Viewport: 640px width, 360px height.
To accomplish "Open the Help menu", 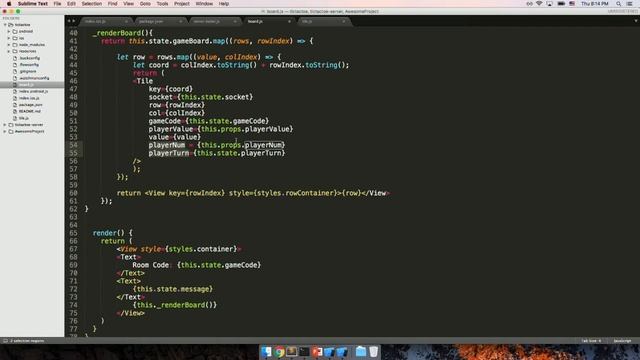I will [x=224, y=4].
